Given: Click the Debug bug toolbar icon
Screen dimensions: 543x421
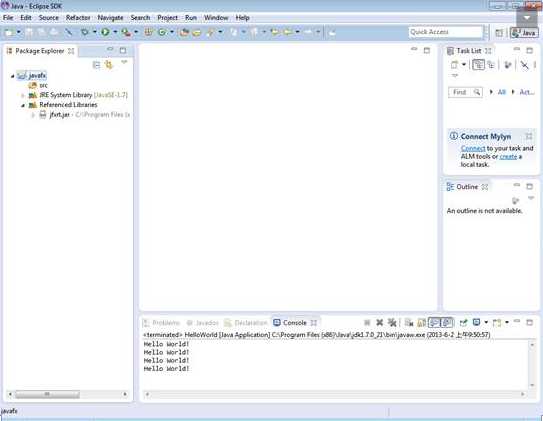Looking at the screenshot, I should (x=84, y=32).
